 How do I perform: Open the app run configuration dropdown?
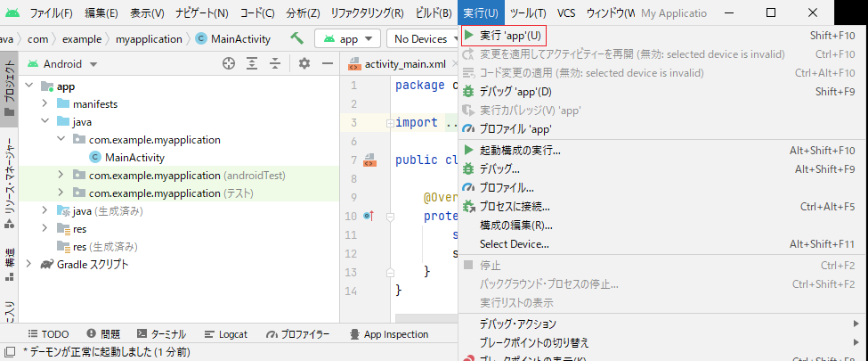(347, 39)
